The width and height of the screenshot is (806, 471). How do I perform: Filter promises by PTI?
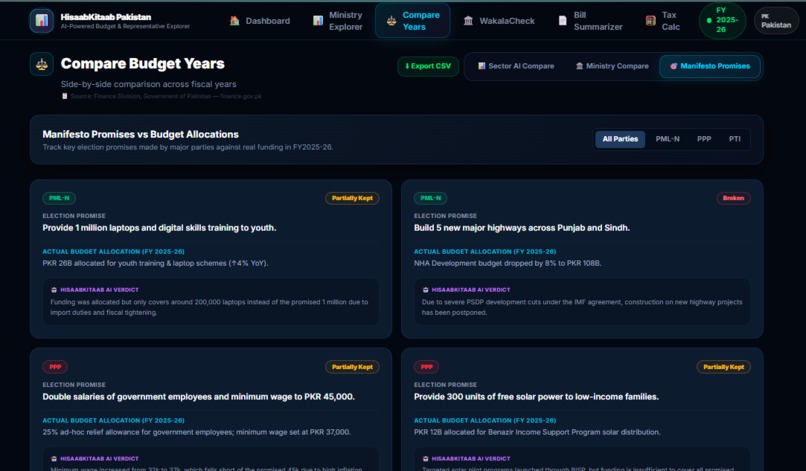[735, 139]
